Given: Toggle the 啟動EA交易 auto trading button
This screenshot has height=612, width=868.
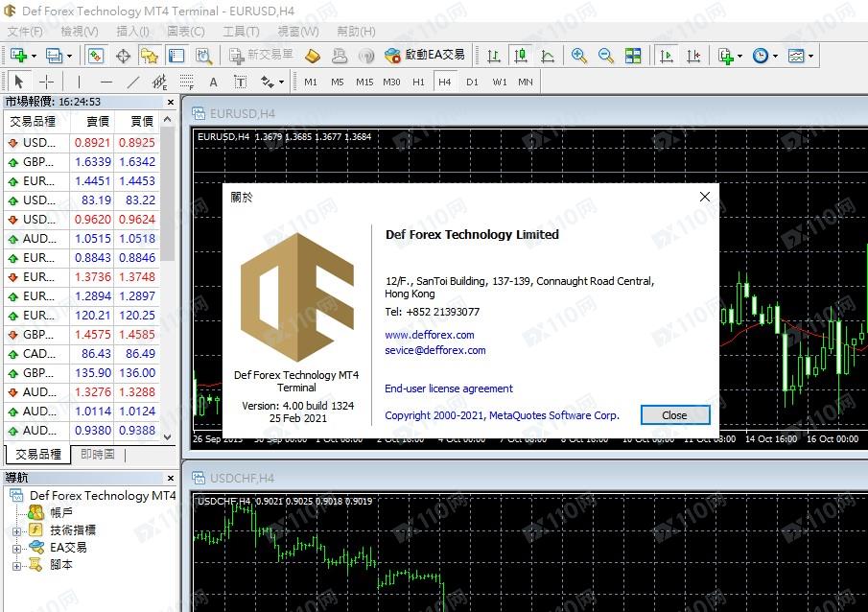Looking at the screenshot, I should coord(425,55).
